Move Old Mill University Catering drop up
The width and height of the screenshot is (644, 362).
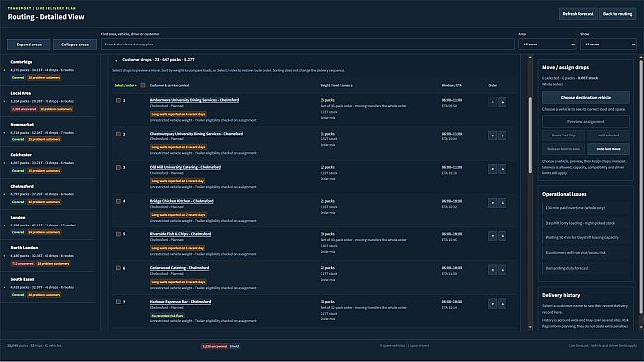pyautogui.click(x=492, y=169)
